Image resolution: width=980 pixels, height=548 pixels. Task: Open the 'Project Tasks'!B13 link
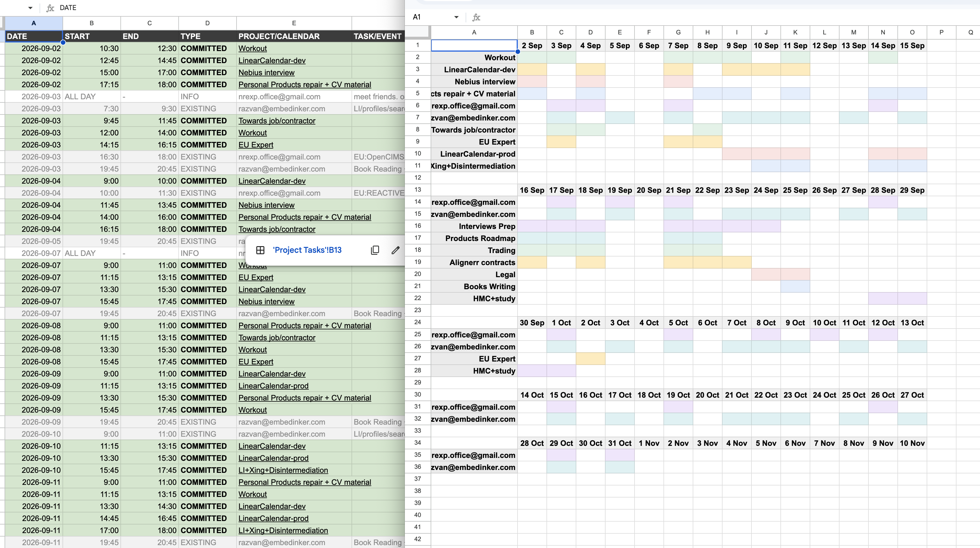pos(307,250)
